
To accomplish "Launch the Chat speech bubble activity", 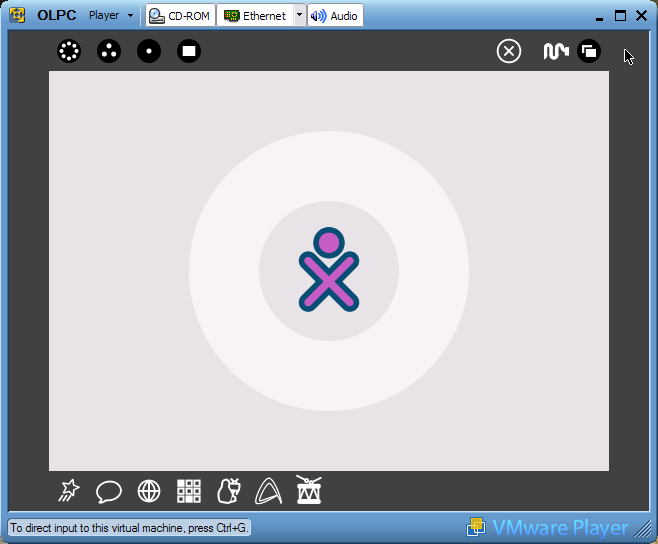I will point(109,492).
